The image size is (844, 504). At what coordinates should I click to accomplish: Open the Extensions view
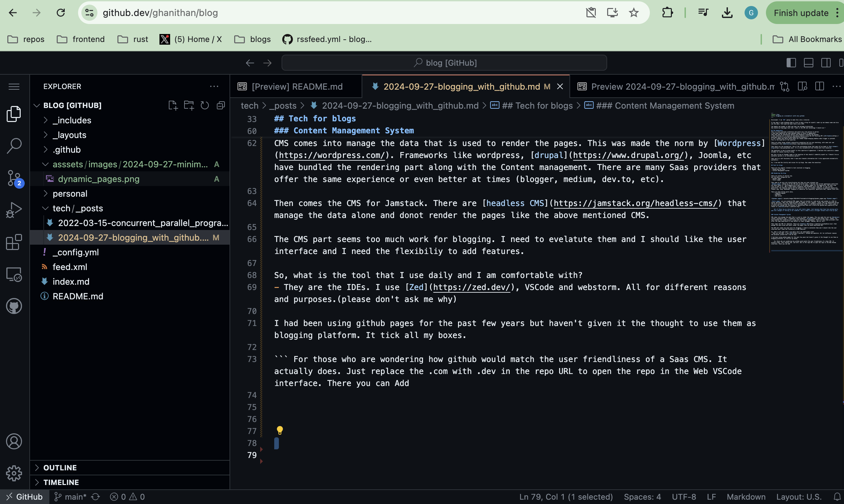[14, 242]
